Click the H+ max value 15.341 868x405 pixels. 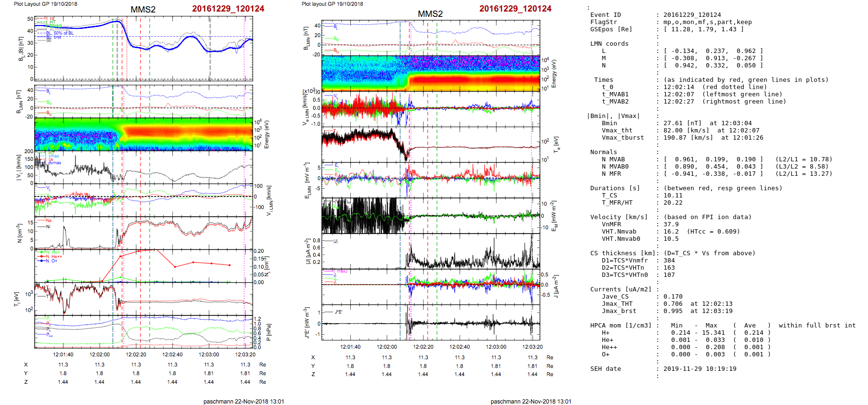[x=714, y=333]
